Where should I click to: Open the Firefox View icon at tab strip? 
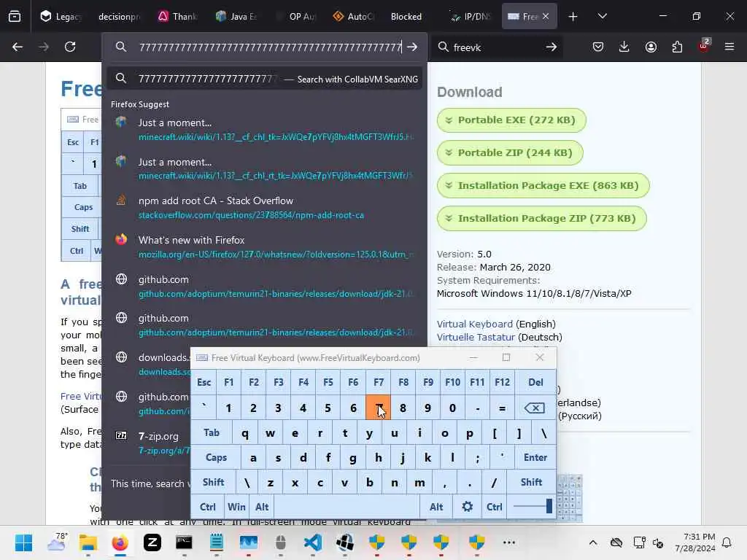(15, 16)
